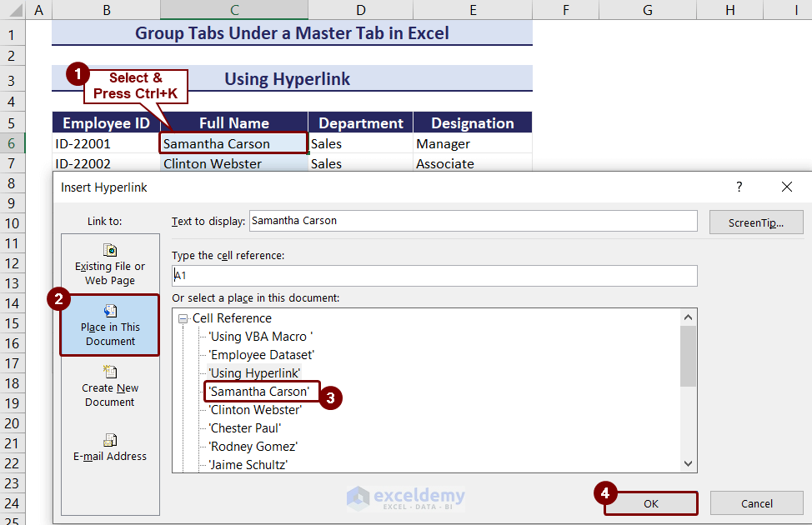
Task: Select Create New Document link type
Action: (x=110, y=386)
